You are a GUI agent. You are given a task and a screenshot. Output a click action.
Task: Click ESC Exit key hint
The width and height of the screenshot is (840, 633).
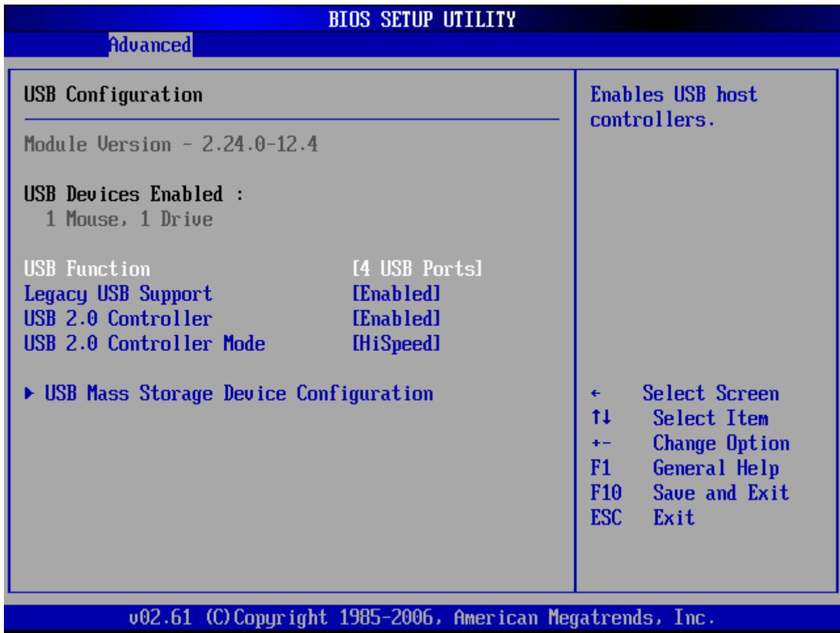click(642, 518)
